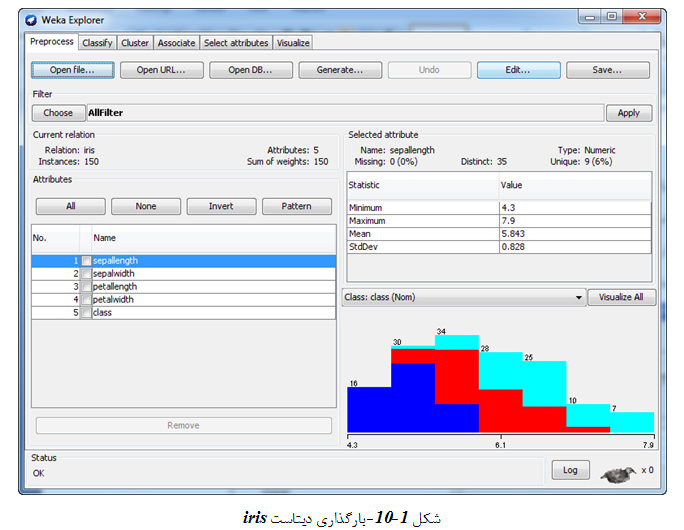The width and height of the screenshot is (684, 530).
Task: Click the Name column header in attributes table
Action: [214, 239]
